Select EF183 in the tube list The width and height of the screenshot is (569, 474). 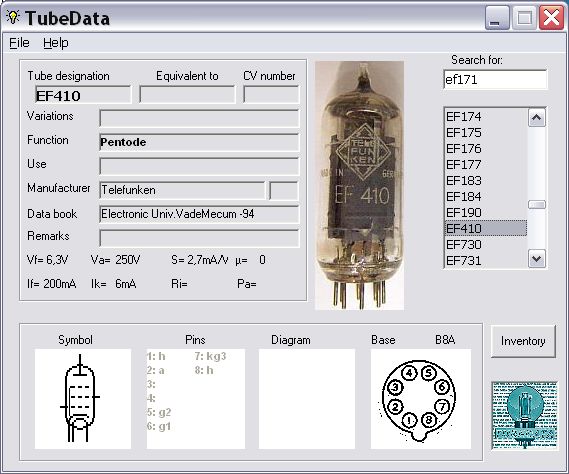click(486, 180)
